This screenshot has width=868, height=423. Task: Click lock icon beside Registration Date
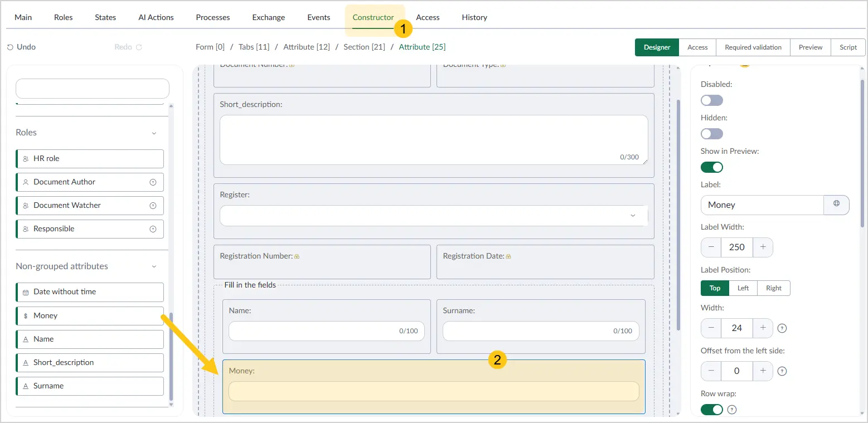point(508,256)
